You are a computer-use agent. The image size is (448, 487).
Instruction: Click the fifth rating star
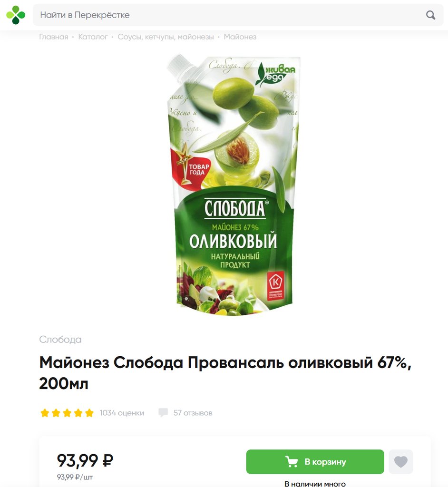89,413
